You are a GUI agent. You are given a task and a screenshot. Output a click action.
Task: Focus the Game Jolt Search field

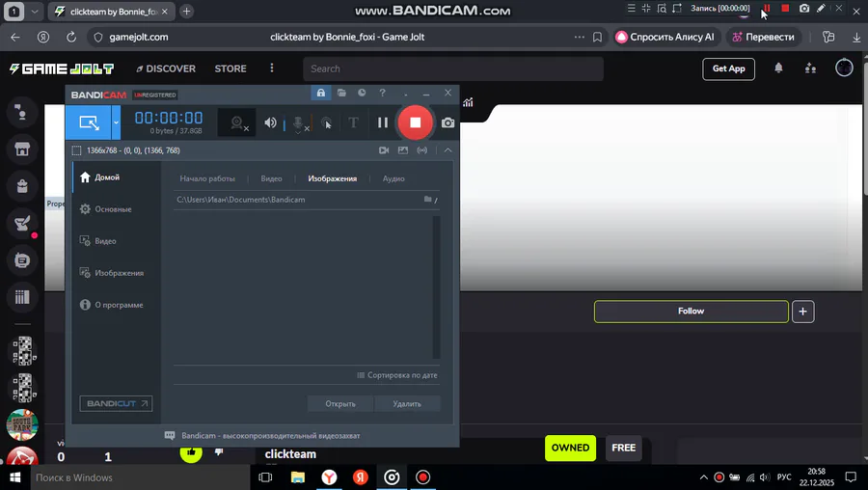pos(453,68)
